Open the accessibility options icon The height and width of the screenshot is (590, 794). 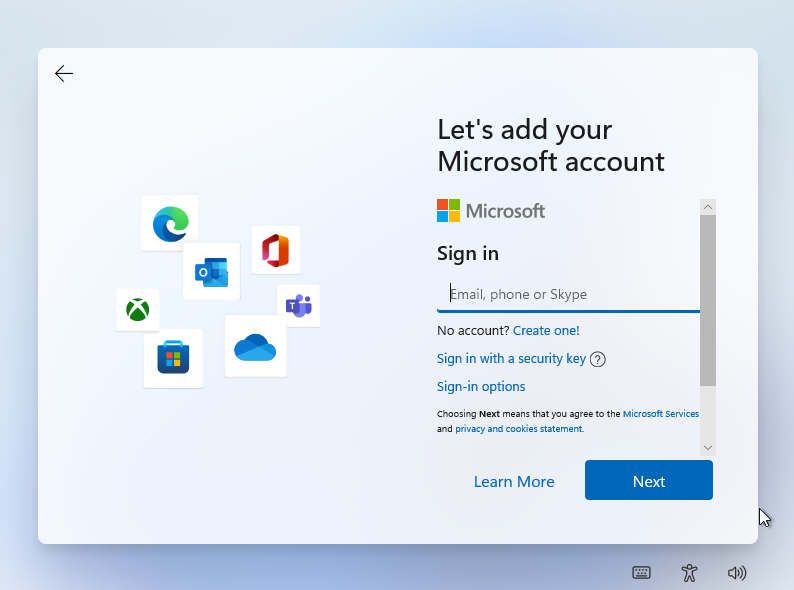pyautogui.click(x=689, y=573)
